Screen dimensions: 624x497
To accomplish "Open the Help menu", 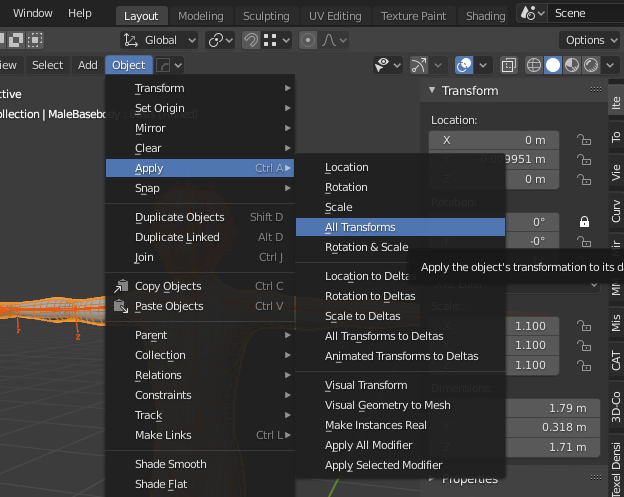I will [80, 13].
